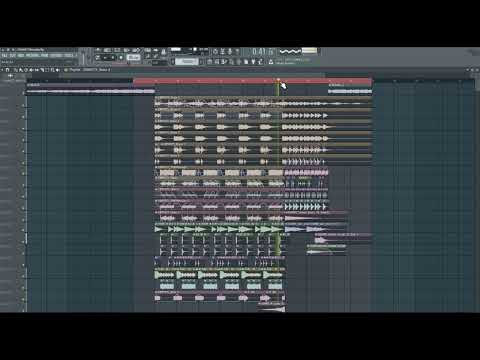Adjust the main pitch slider
Screen dimensions: 480x360
tap(89, 57)
